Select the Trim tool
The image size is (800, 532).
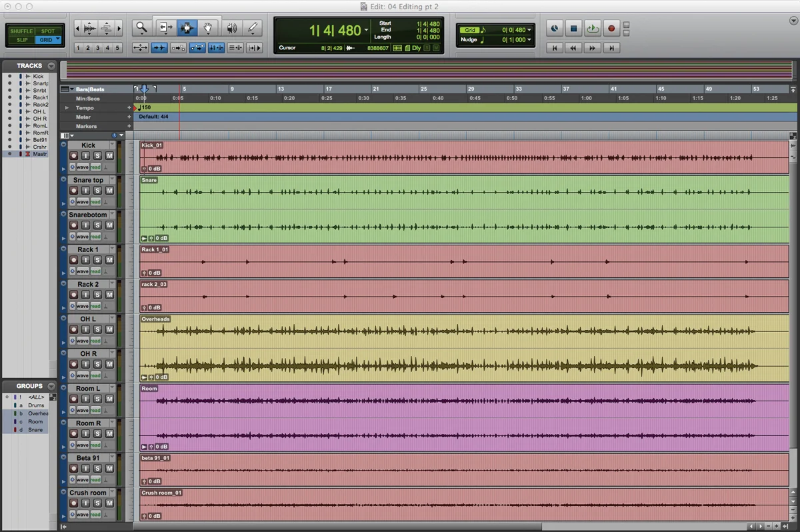pyautogui.click(x=165, y=27)
